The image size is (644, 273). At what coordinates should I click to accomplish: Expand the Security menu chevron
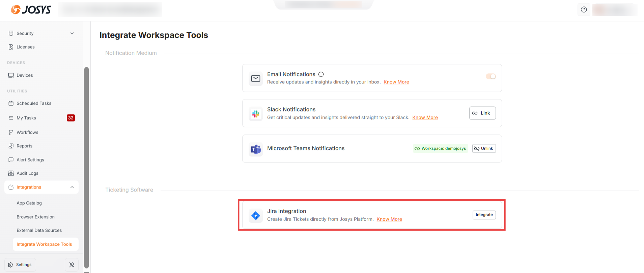[x=72, y=33]
